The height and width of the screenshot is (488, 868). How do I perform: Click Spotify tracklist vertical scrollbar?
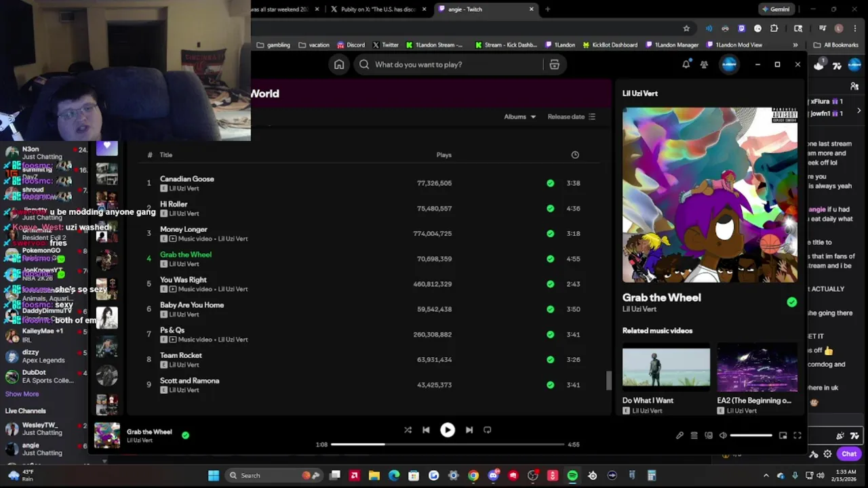point(608,380)
